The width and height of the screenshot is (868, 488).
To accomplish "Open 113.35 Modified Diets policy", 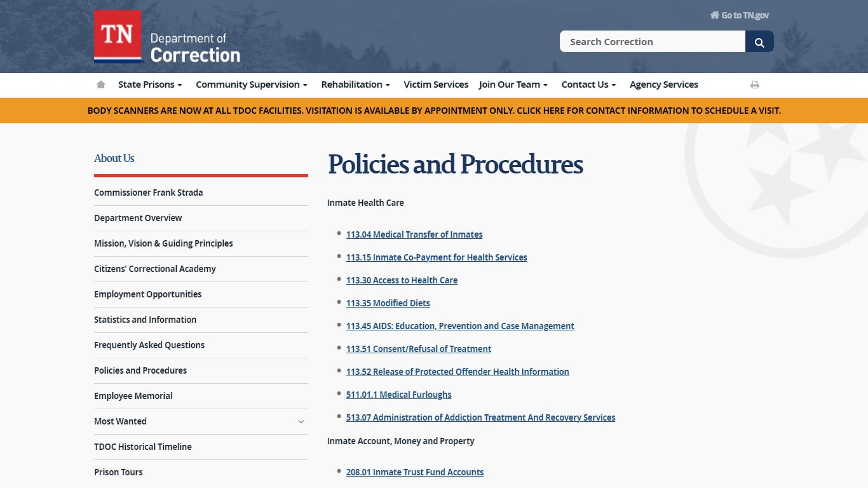I will click(x=388, y=303).
